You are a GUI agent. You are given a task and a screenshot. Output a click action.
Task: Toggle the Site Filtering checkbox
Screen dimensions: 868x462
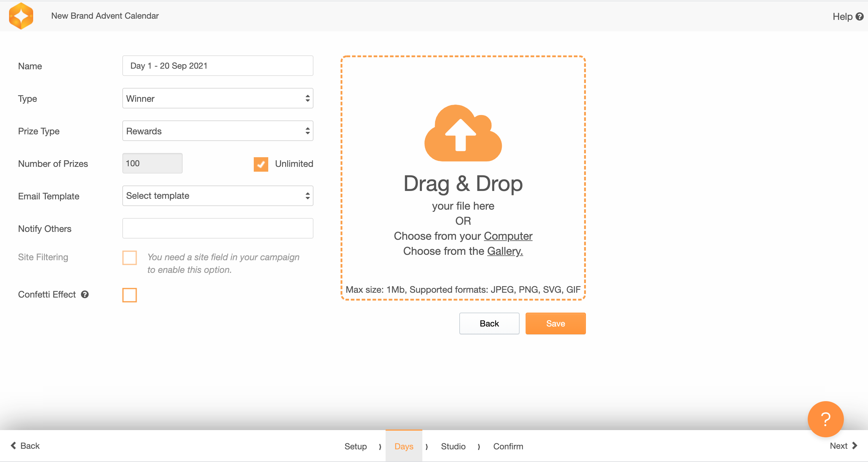(x=129, y=258)
